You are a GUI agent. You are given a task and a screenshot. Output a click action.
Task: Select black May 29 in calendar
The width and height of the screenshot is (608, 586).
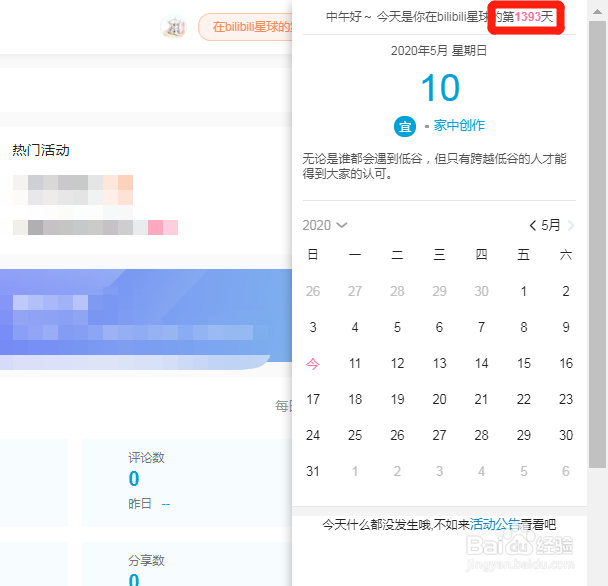(x=523, y=436)
